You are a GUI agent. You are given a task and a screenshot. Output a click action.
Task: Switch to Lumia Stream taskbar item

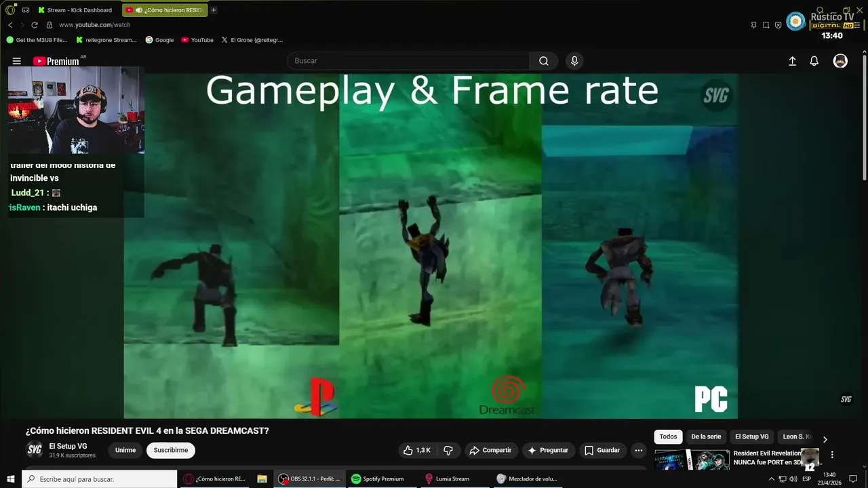click(456, 479)
